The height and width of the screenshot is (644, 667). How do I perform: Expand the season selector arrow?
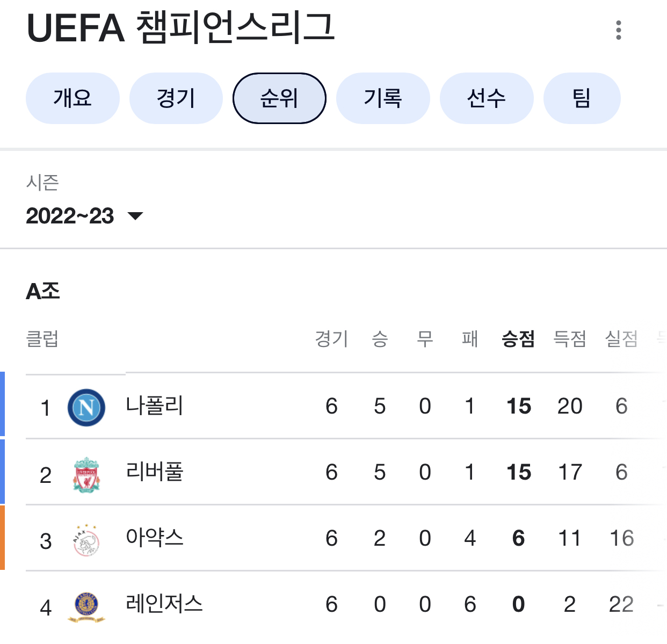(x=136, y=216)
